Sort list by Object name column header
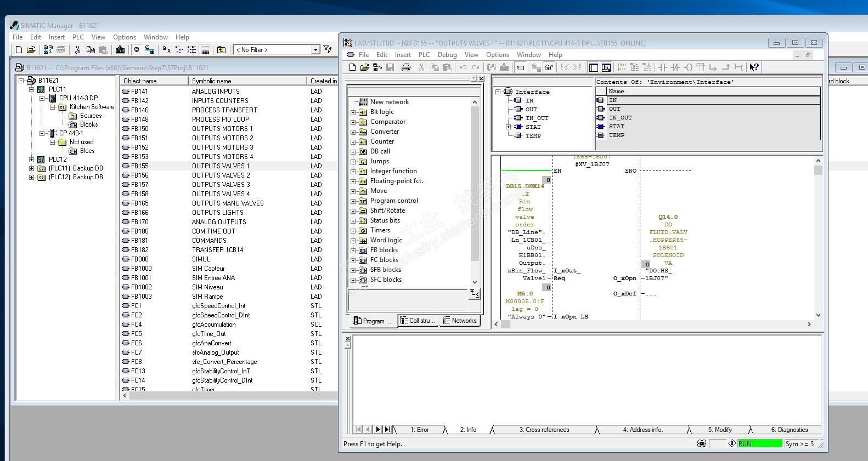The image size is (868, 461). 154,81
